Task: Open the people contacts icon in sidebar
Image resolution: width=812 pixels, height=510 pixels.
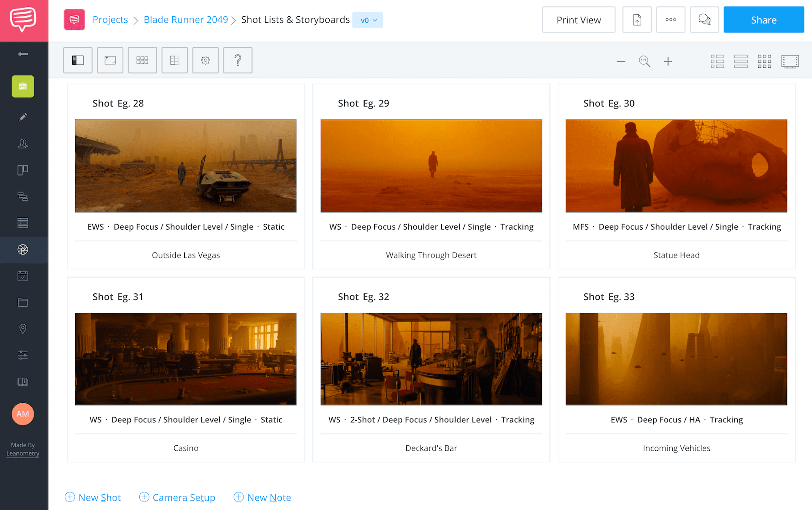Action: (x=23, y=143)
